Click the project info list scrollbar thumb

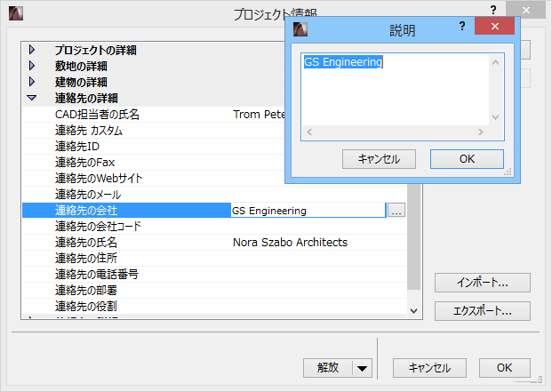(x=414, y=236)
